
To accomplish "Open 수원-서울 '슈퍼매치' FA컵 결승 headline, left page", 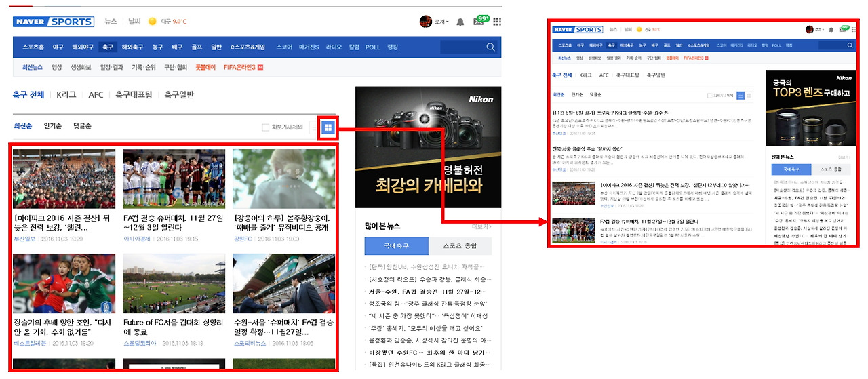I will [283, 327].
